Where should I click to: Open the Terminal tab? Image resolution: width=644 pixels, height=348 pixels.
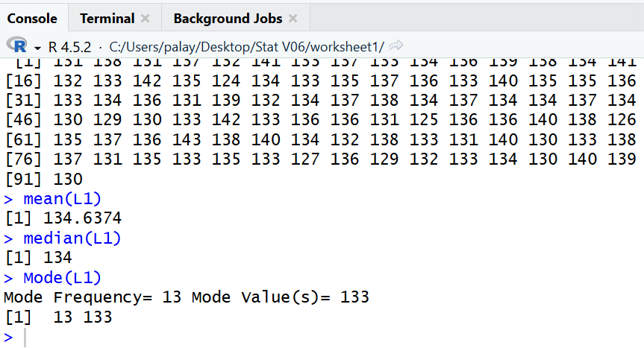[x=107, y=18]
